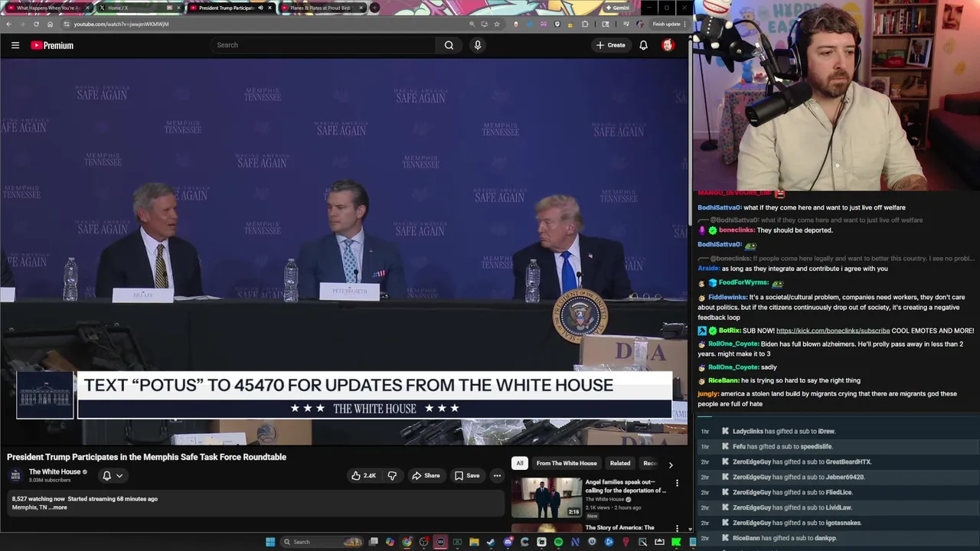The height and width of the screenshot is (551, 980).
Task: Go to browser home page icon
Action: 50,24
